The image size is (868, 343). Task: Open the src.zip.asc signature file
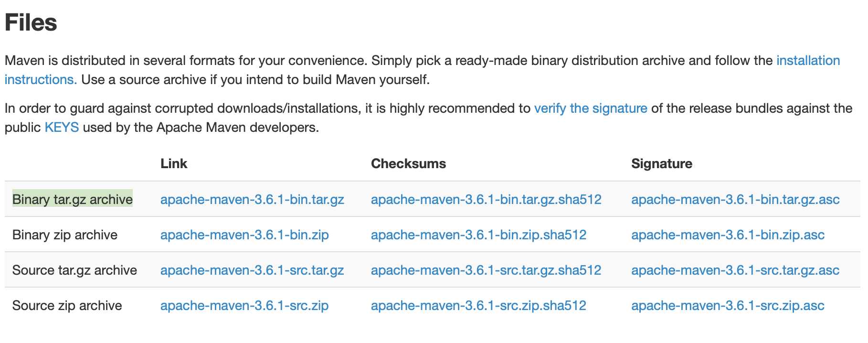point(728,305)
